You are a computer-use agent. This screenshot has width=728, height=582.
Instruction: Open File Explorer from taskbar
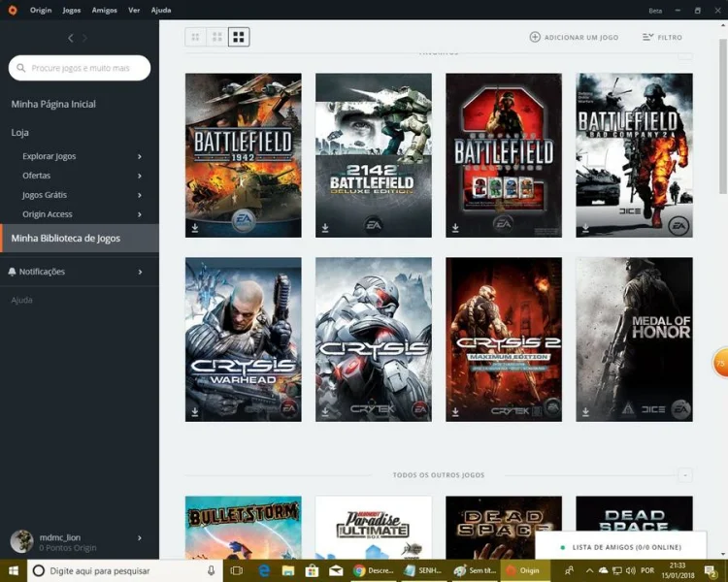(x=288, y=570)
